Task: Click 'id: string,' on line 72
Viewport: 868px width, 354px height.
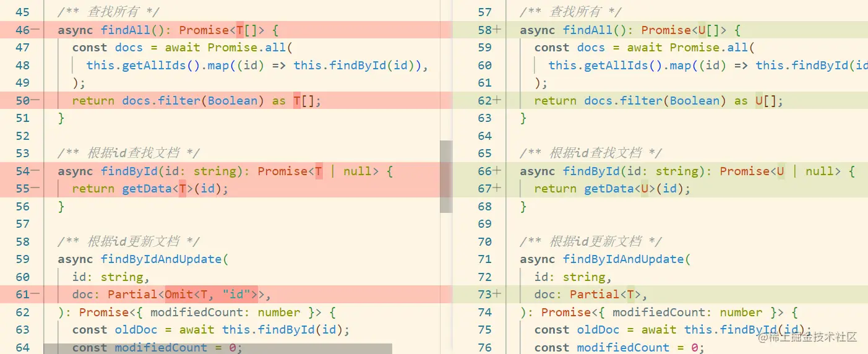Action: 574,277
